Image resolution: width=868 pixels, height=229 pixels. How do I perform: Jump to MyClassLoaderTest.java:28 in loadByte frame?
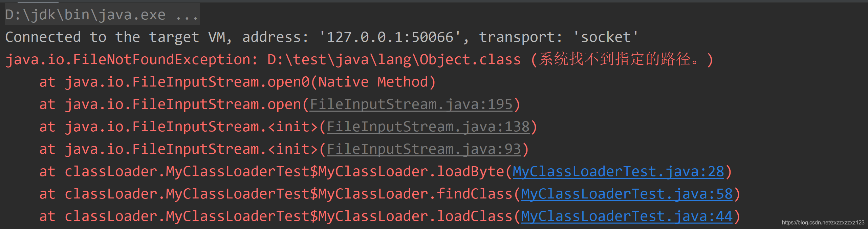(x=618, y=172)
